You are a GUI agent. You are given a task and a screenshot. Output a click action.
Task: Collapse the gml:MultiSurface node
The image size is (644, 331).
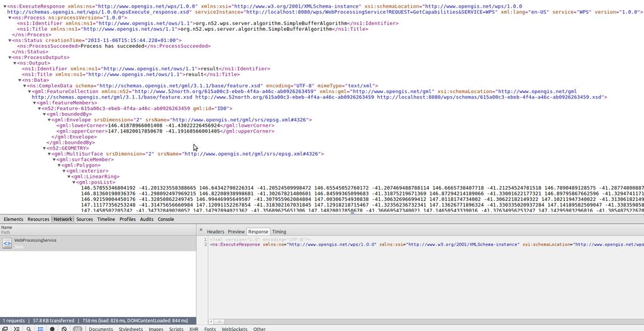[49, 154]
